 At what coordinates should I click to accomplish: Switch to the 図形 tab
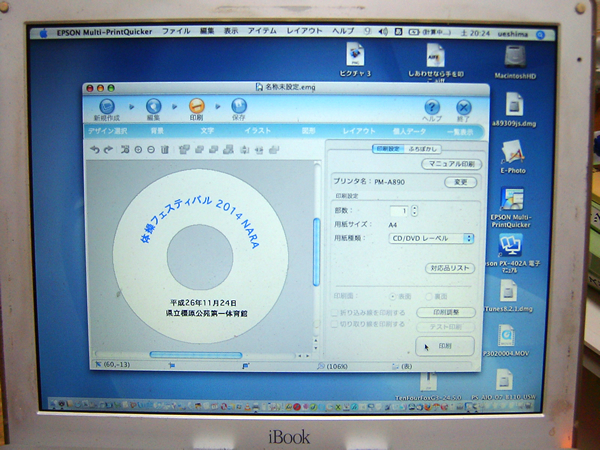pos(308,131)
